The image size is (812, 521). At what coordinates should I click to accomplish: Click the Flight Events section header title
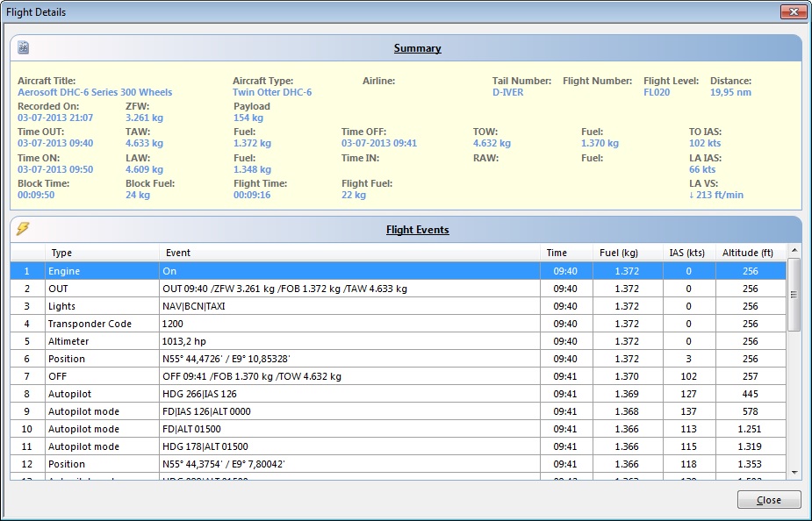coord(417,230)
